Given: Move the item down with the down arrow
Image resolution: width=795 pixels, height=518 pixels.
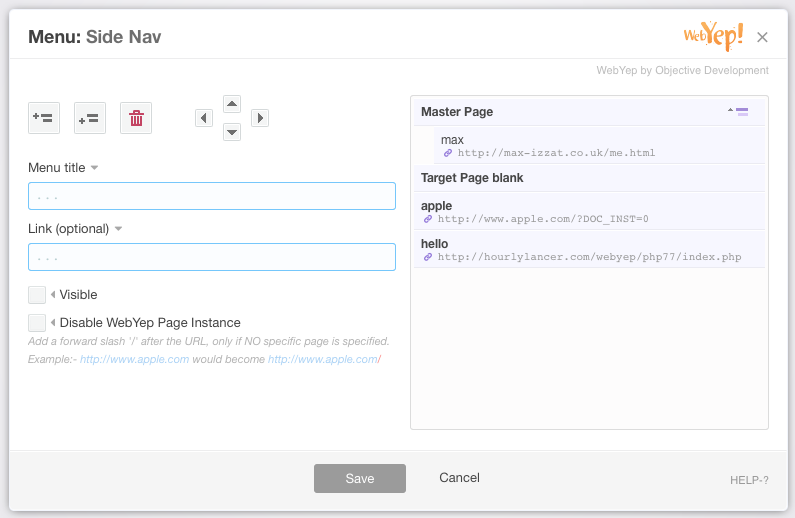Looking at the screenshot, I should [232, 132].
